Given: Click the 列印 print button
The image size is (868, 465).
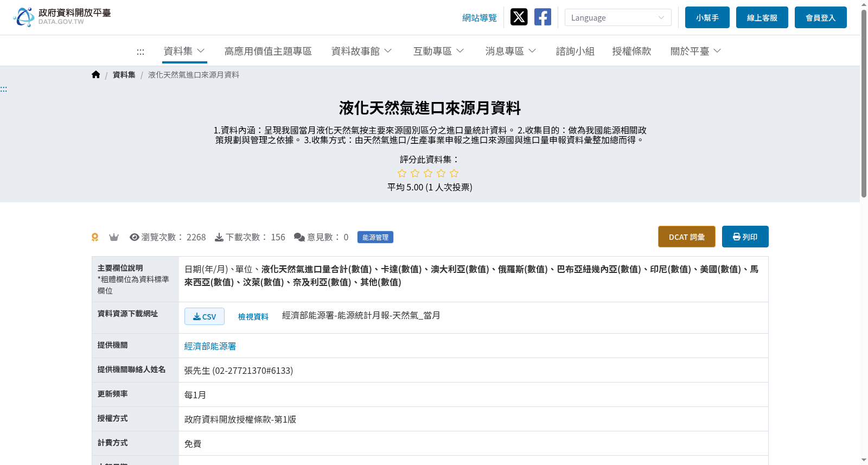Looking at the screenshot, I should 745,237.
